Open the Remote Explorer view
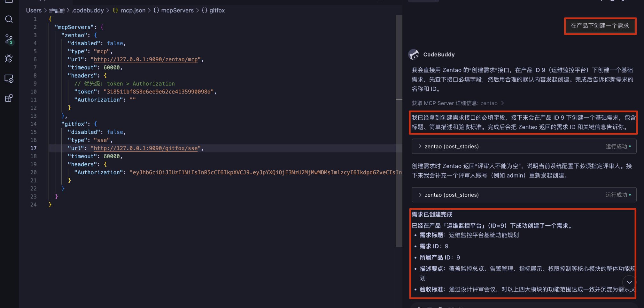This screenshot has height=308, width=644. point(9,79)
